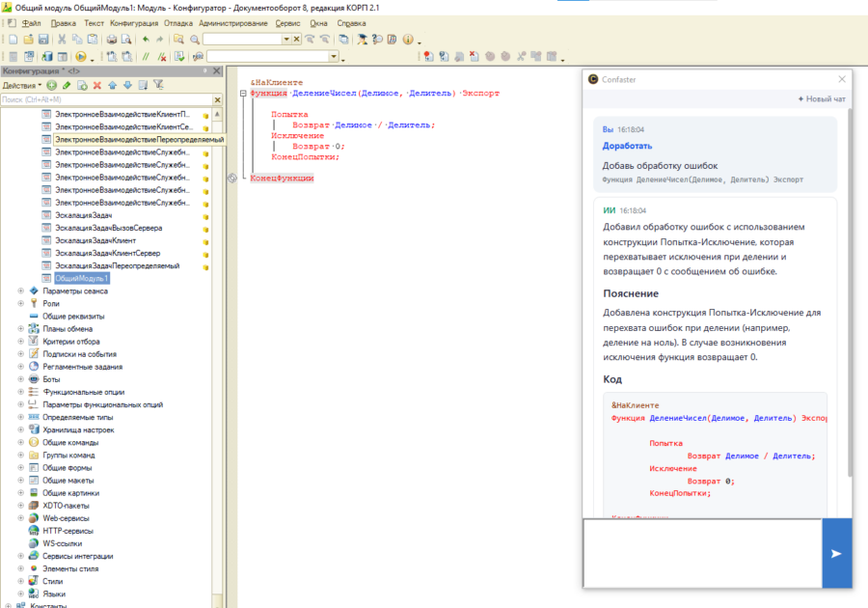The width and height of the screenshot is (868, 608).
Task: Click the configuration search field
Action: pyautogui.click(x=106, y=99)
